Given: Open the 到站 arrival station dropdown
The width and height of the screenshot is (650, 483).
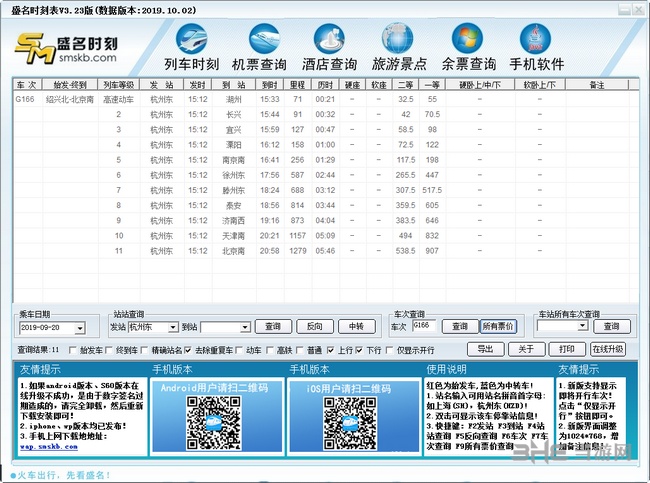Looking at the screenshot, I should point(245,328).
